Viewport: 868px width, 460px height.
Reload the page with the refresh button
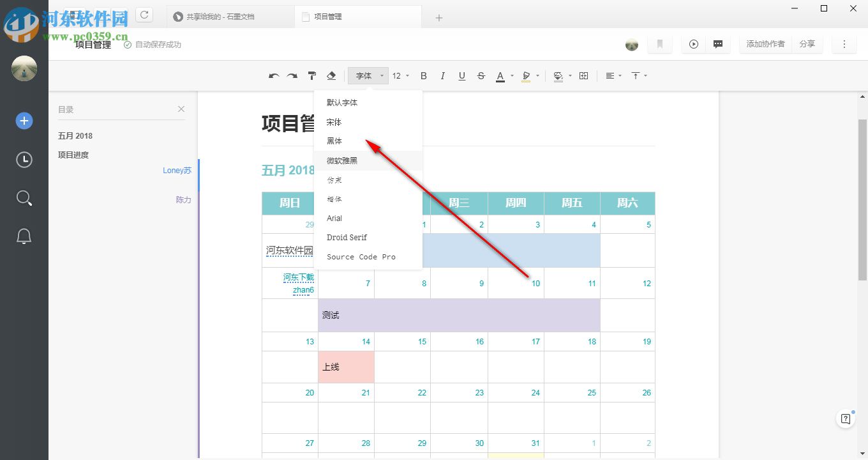pos(145,15)
